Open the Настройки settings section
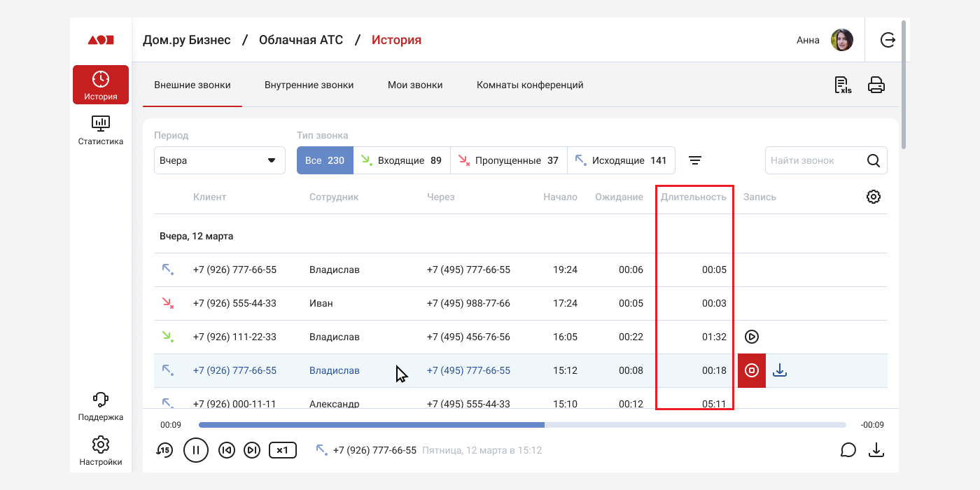The image size is (980, 490). coord(101,451)
